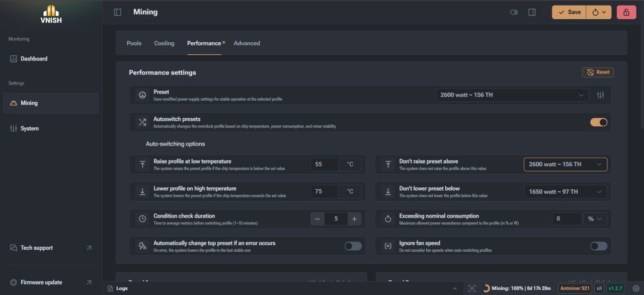Open Tech support link
Screen dimensions: 644x295
[51, 248]
